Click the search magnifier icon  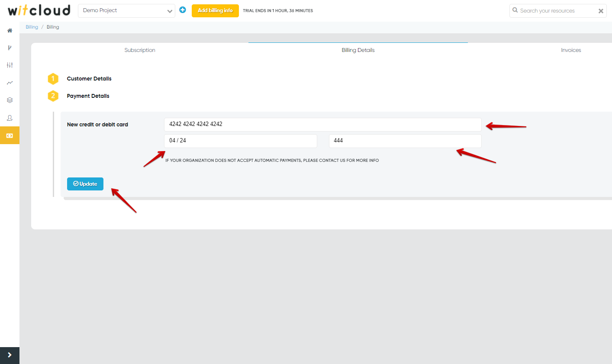515,10
